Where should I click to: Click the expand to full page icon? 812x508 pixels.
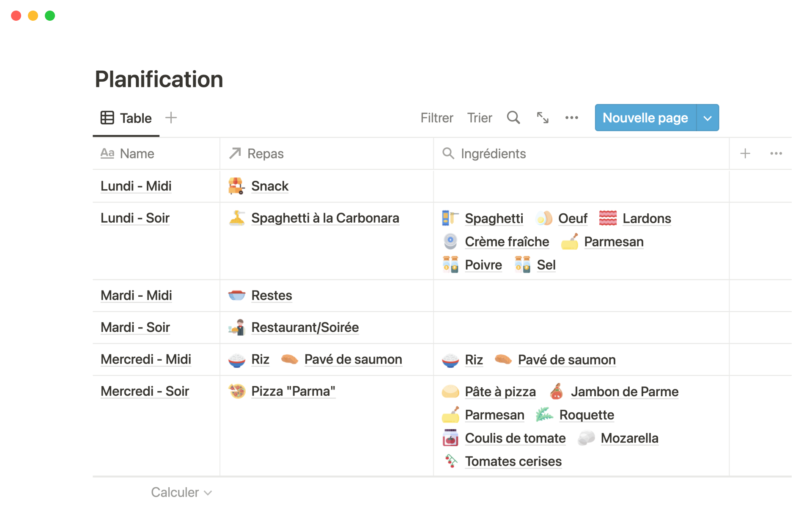click(x=543, y=118)
